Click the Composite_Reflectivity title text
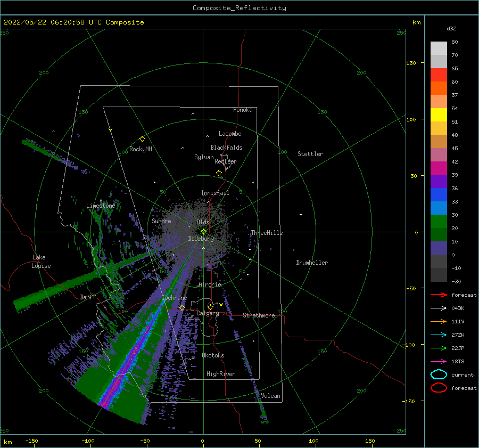The height and width of the screenshot is (448, 479). pos(240,8)
